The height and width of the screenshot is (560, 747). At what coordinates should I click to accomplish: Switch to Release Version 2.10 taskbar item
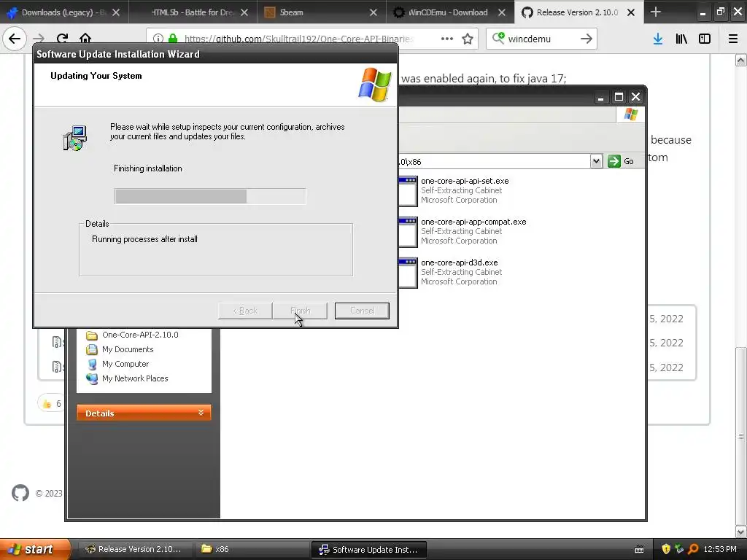[x=135, y=549]
